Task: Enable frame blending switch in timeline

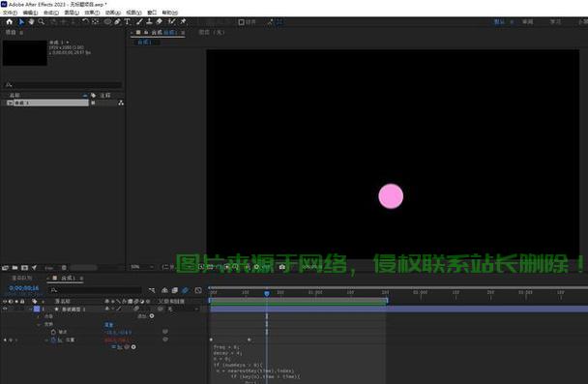Action: pos(175,290)
